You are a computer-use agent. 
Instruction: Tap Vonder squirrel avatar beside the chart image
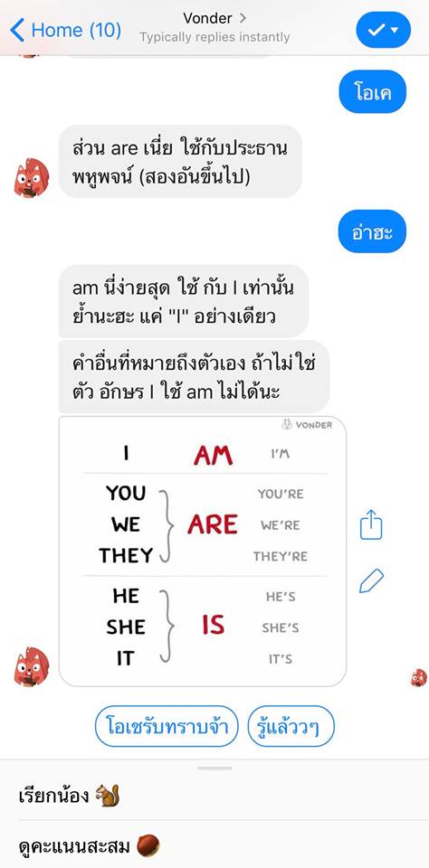(x=32, y=666)
